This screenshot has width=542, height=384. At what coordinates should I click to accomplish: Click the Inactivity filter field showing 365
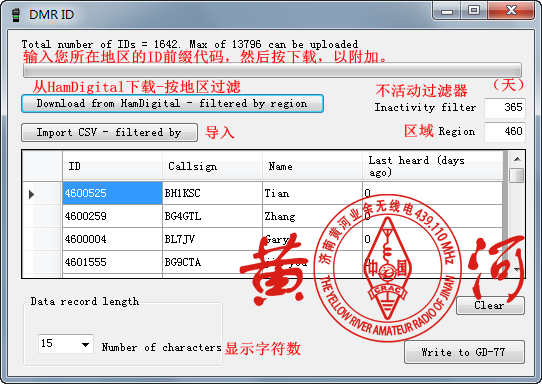click(505, 107)
